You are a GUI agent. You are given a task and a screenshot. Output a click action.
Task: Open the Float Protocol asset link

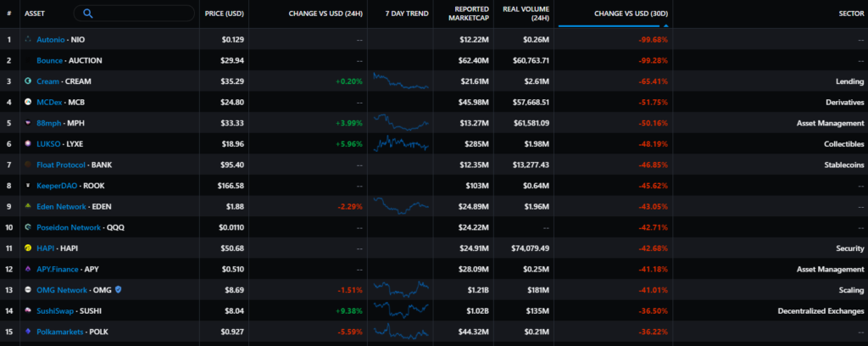(62, 165)
